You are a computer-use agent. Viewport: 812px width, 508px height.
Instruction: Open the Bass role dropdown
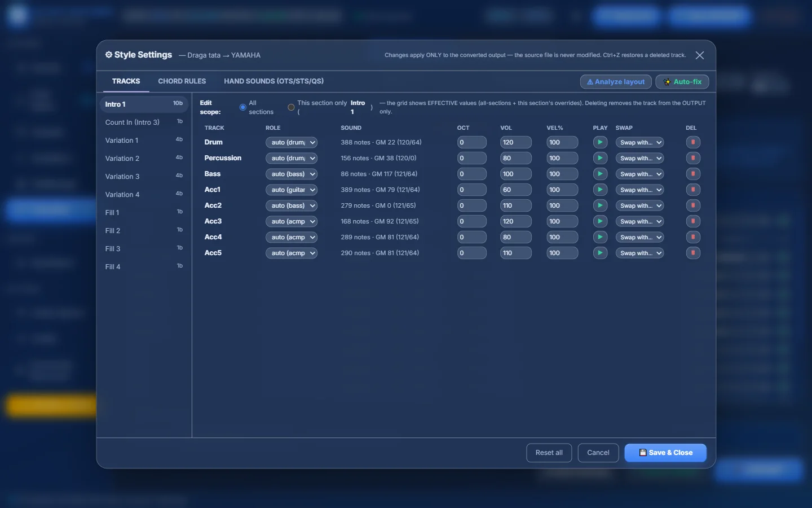point(292,174)
